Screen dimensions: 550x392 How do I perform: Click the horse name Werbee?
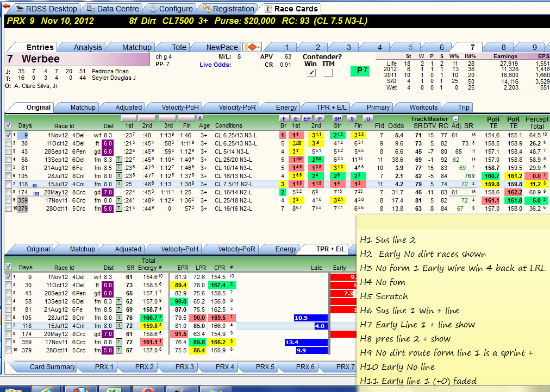[x=41, y=59]
